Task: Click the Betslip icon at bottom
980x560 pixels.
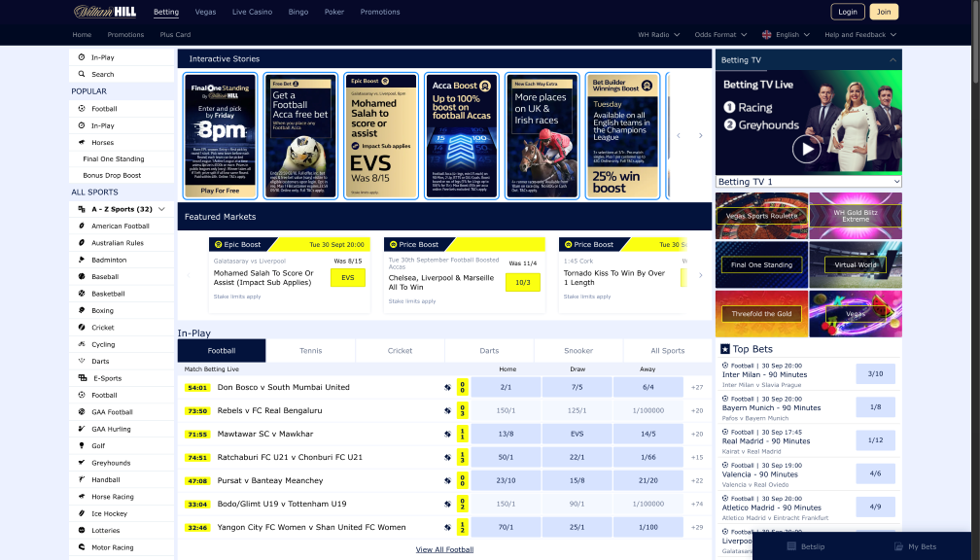Action: pyautogui.click(x=792, y=547)
